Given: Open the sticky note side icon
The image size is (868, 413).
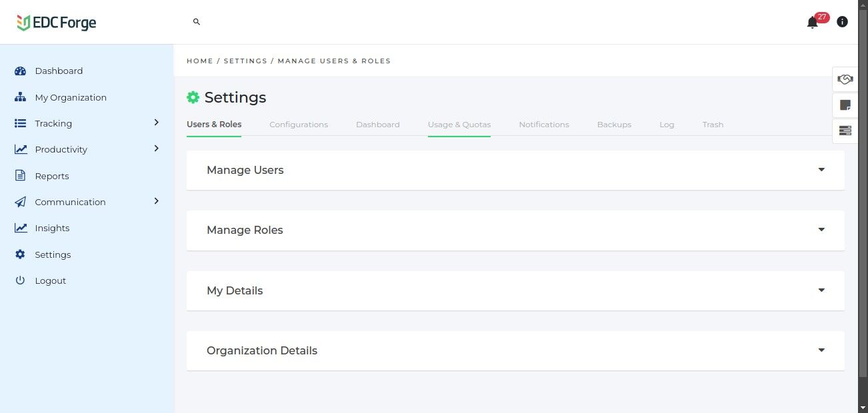Looking at the screenshot, I should tap(845, 105).
